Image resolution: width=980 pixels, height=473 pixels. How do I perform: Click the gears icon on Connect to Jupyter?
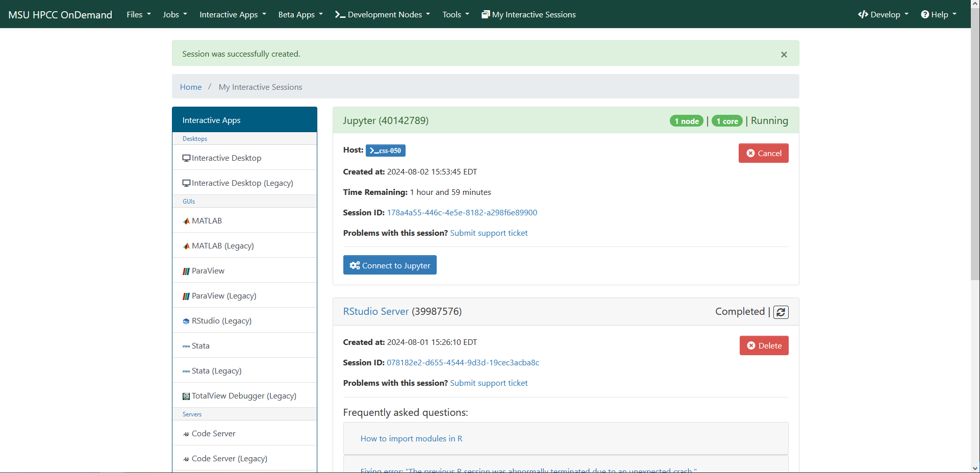[355, 265]
